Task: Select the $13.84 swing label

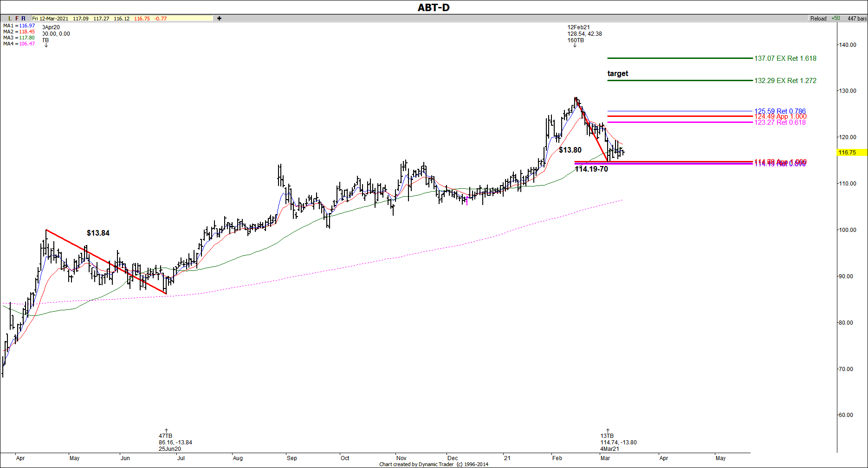Action: point(98,233)
